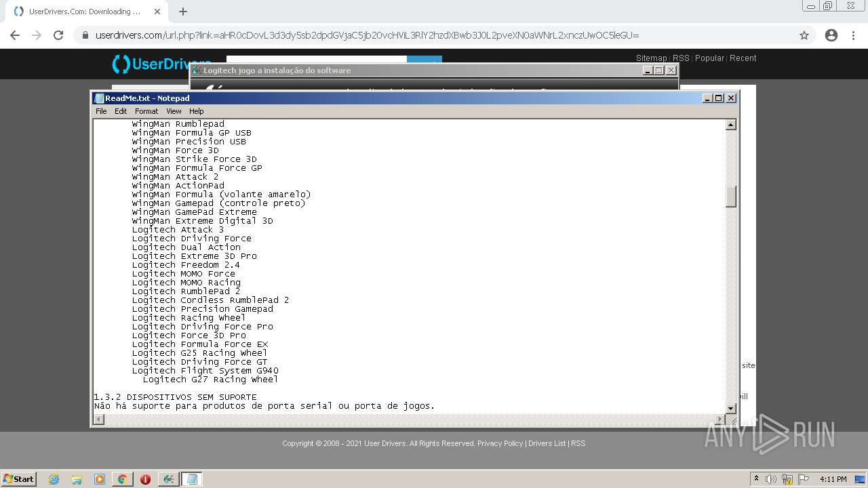Viewport: 868px width, 488px height.
Task: Switch to the Notepad taskbar button
Action: pyautogui.click(x=192, y=479)
